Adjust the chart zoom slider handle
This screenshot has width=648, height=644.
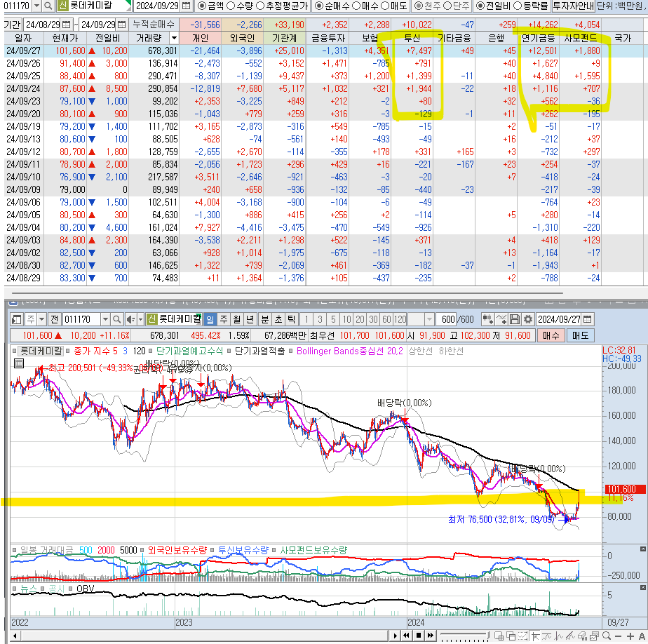point(488,636)
